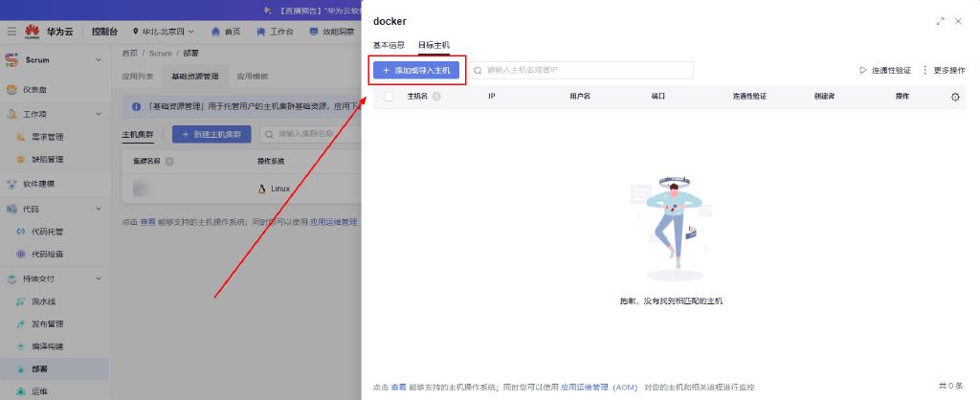Click the 软件建模 icon
Image resolution: width=980 pixels, height=400 pixels.
coord(11,185)
